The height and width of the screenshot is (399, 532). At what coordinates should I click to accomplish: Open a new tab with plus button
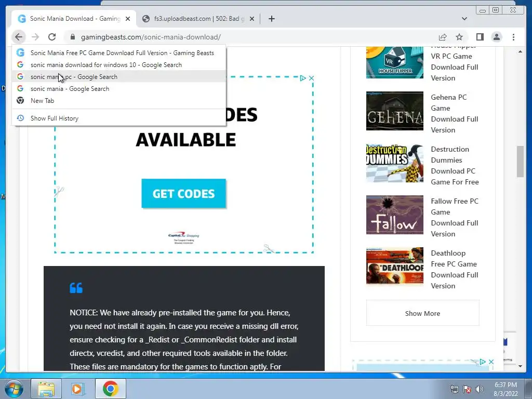coord(271,19)
